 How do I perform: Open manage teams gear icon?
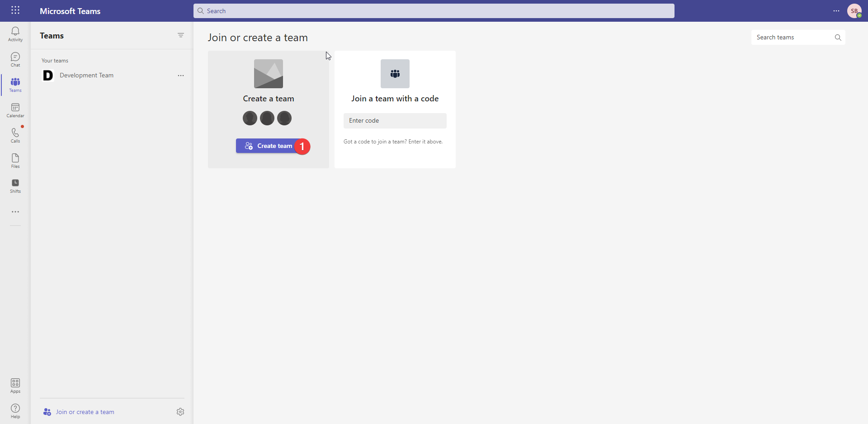pyautogui.click(x=180, y=412)
